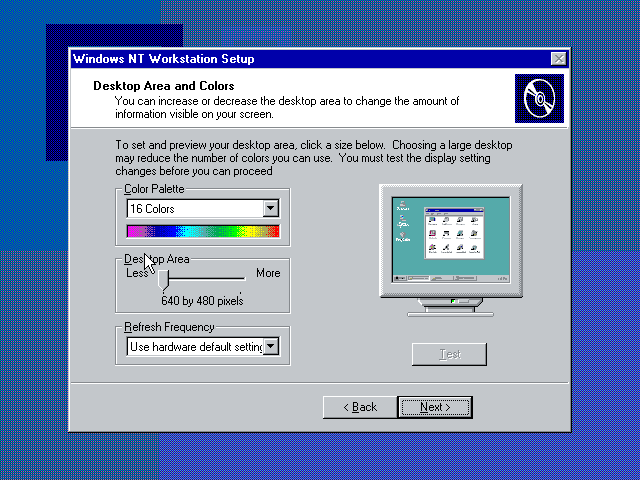Expand the Refresh Frequency dropdown arrow
This screenshot has height=480, width=640.
(x=271, y=347)
